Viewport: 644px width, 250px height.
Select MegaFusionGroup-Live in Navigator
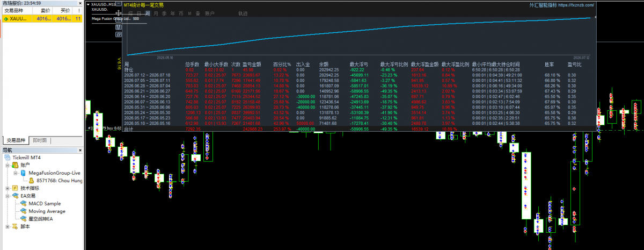54,173
